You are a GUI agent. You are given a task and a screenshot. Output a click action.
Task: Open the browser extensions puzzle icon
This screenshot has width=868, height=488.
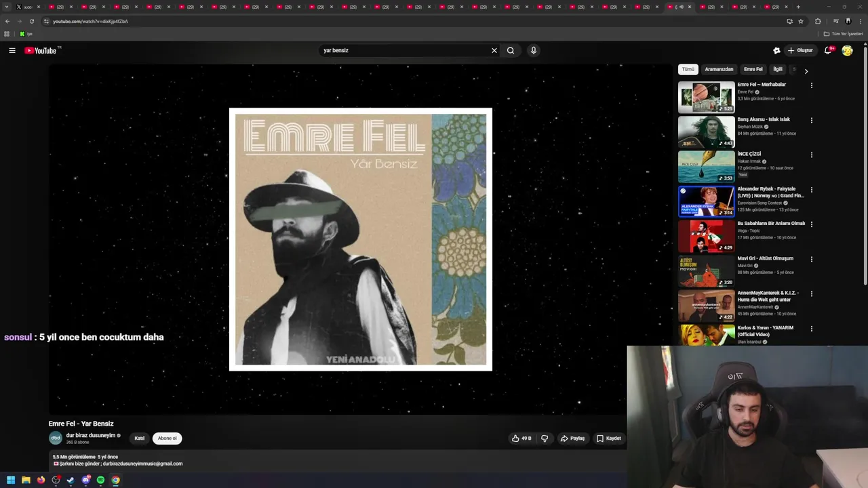[818, 21]
